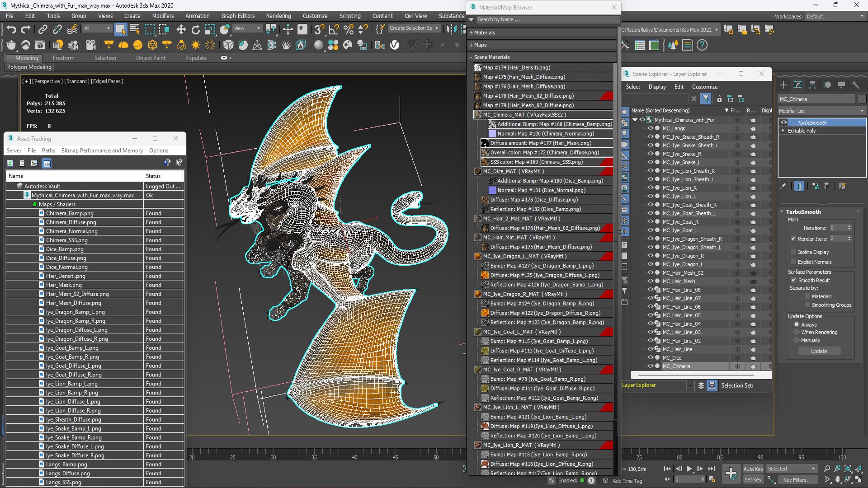
Task: Select the When Rendering update option
Action: [797, 332]
